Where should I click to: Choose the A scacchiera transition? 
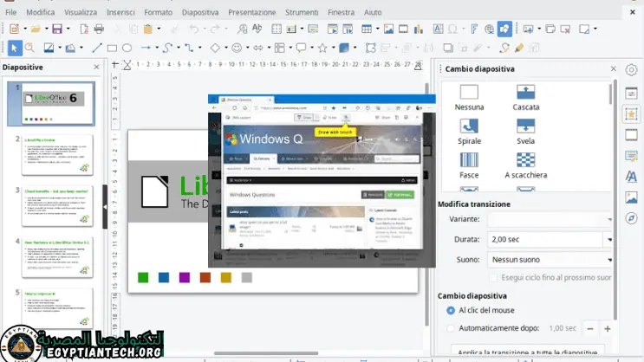526,165
